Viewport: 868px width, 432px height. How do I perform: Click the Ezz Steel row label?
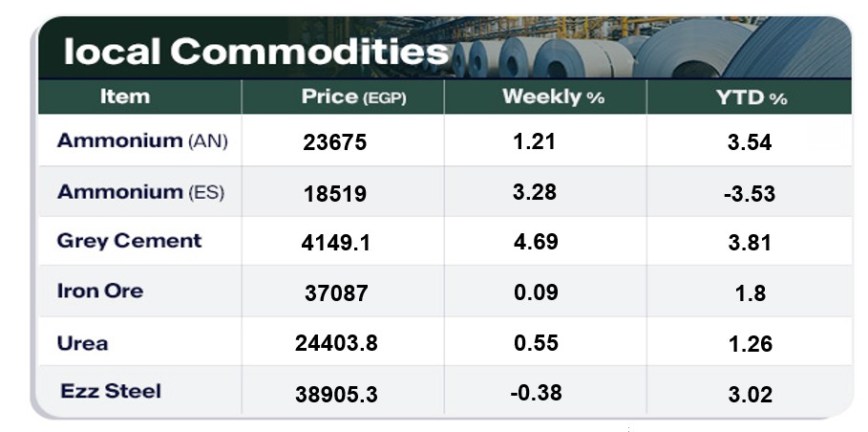tap(111, 391)
